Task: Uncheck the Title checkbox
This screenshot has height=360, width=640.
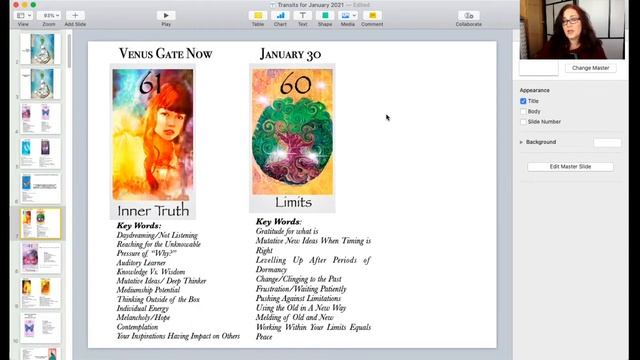Action: click(523, 101)
